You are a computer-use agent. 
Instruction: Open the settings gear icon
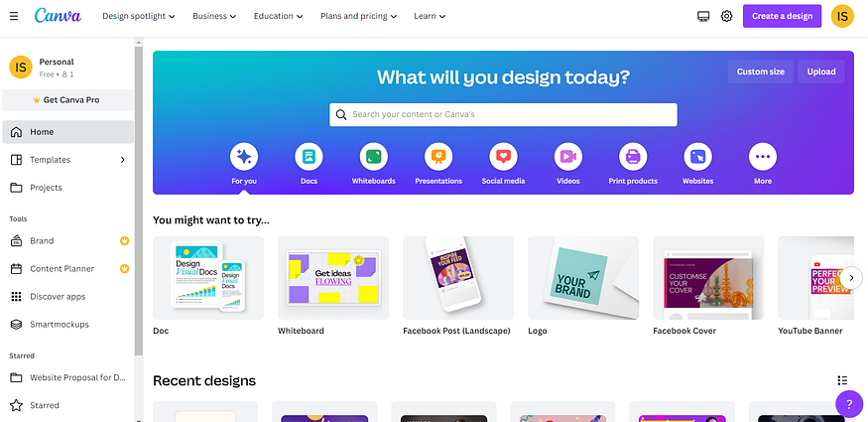727,16
